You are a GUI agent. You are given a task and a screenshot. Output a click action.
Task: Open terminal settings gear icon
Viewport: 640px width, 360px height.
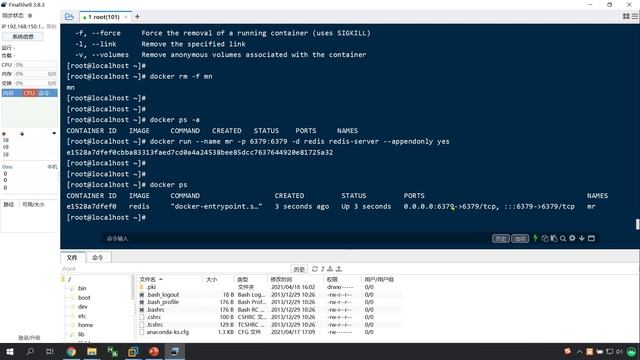tap(572, 238)
